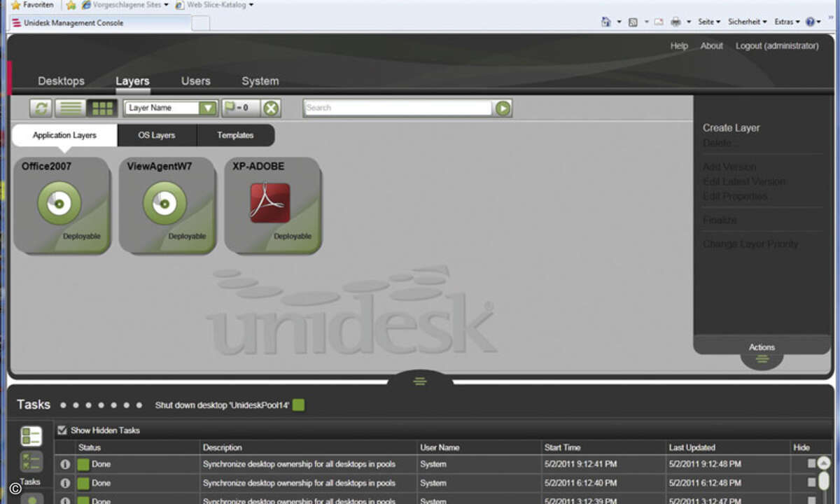Open the browser home icon
Screen dimensions: 840x504
pyautogui.click(x=605, y=22)
